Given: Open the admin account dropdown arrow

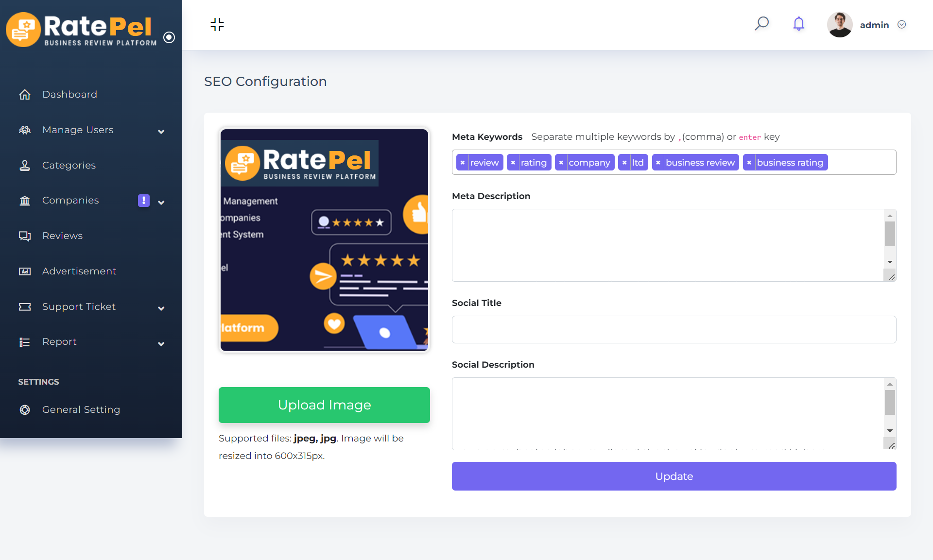Looking at the screenshot, I should coord(901,25).
